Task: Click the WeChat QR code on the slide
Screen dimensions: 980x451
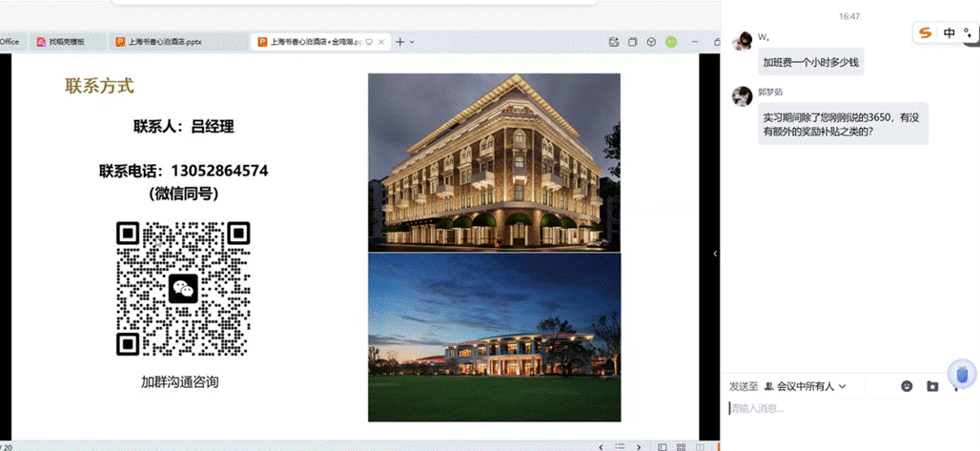Action: [x=183, y=288]
